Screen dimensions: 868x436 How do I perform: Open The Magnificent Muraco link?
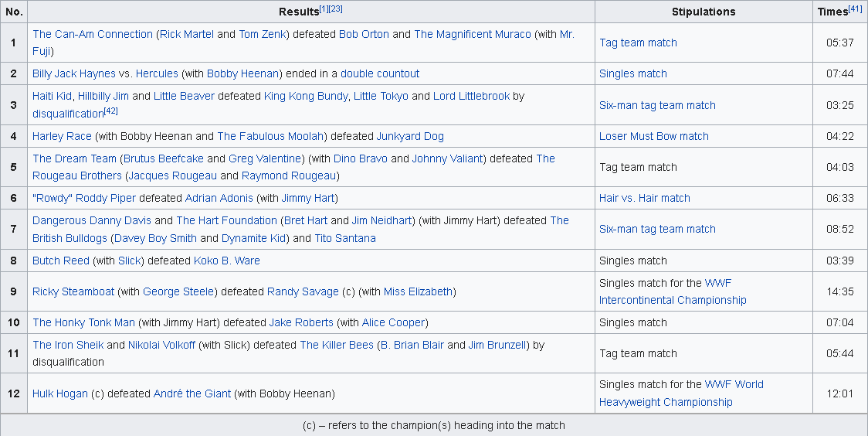[472, 34]
